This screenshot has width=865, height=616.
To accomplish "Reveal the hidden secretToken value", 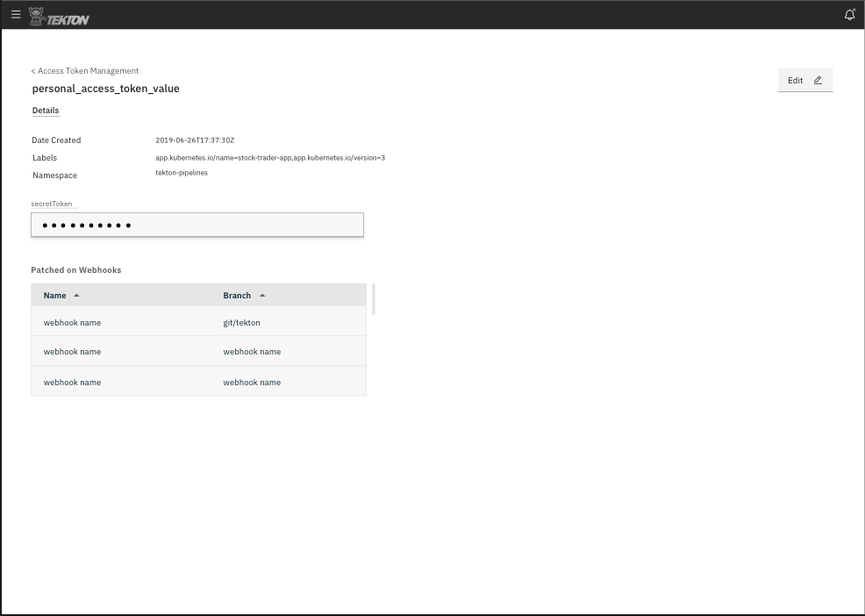I will coord(197,225).
